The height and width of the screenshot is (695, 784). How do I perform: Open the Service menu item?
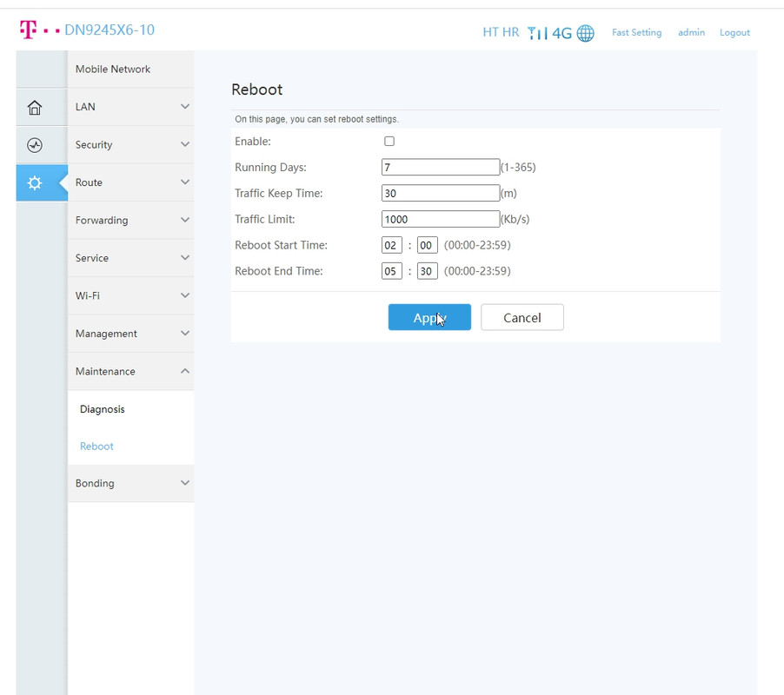(x=130, y=258)
